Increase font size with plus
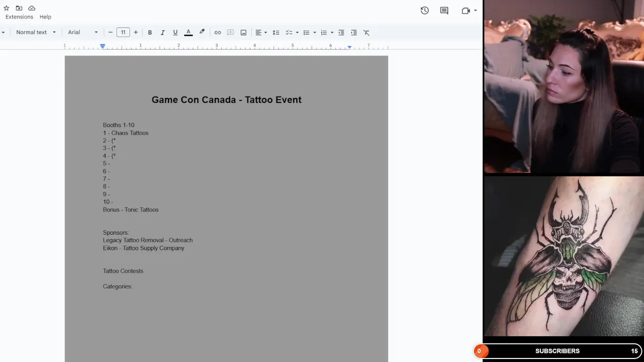 coord(136,32)
